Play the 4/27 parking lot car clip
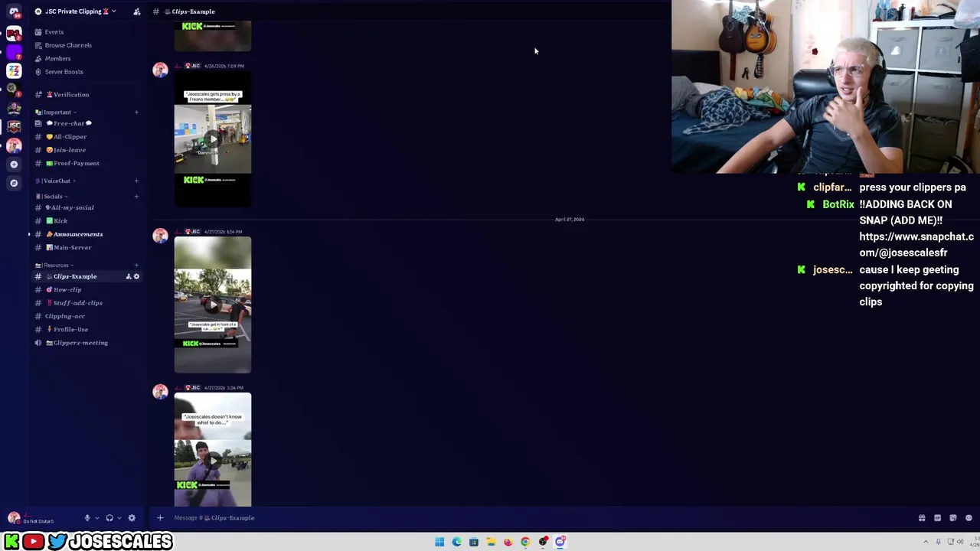 coord(212,305)
